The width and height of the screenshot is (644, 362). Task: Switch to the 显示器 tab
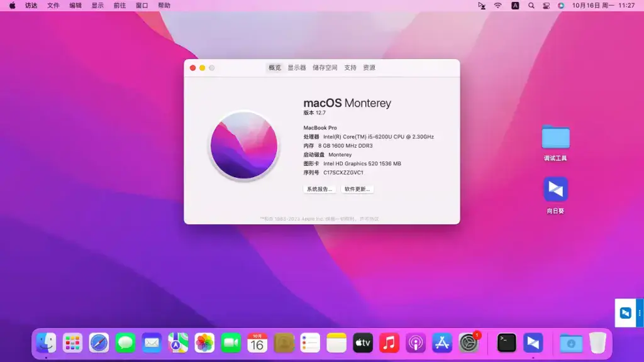point(297,68)
